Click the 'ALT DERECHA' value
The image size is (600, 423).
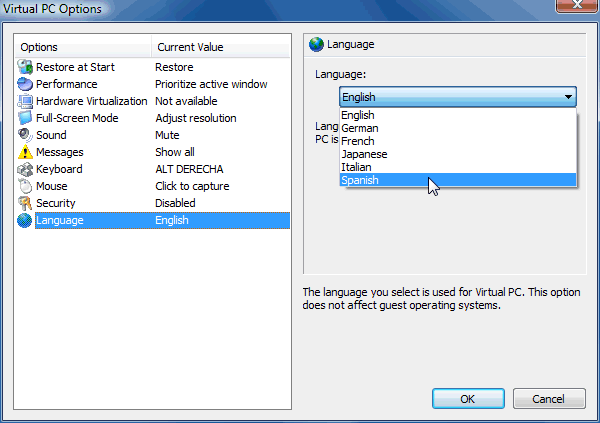[189, 169]
